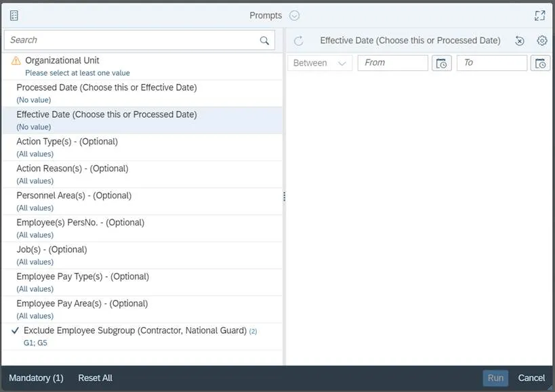
Task: Clear the Effective Date prompt selection icon
Action: tap(520, 41)
